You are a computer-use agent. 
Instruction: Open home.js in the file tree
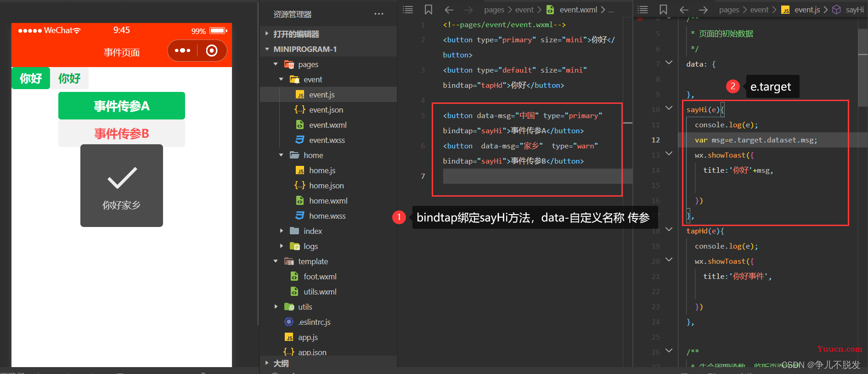pos(328,170)
